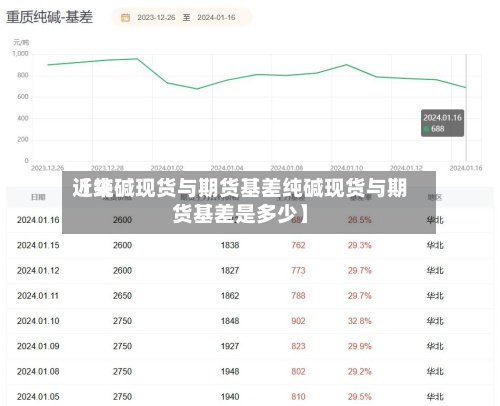The height and width of the screenshot is (406, 500).
Task: Select basis value 773
Action: (x=298, y=270)
